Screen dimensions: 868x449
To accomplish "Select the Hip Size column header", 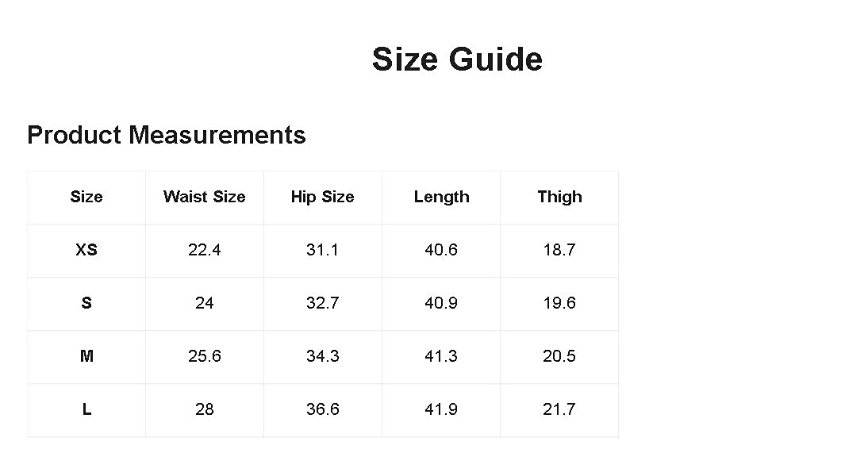I will (x=323, y=197).
